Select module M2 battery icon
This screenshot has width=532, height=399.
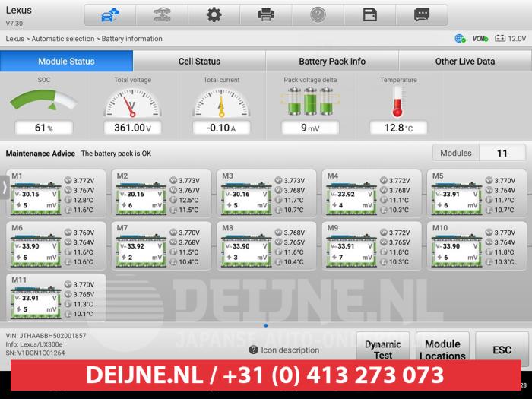coord(141,198)
